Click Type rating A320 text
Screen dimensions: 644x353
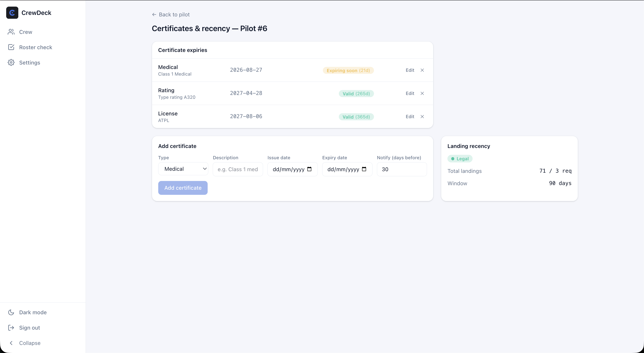(177, 97)
